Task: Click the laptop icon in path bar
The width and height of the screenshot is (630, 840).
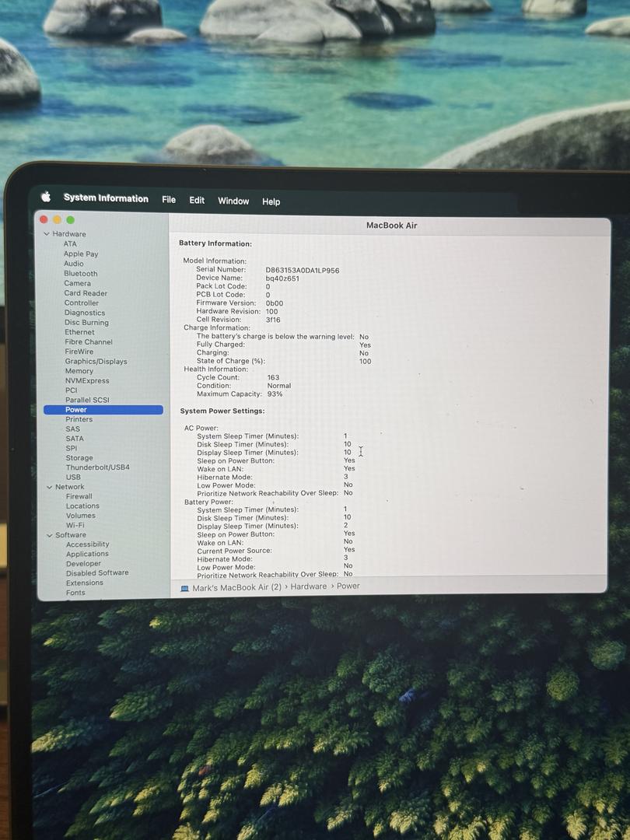Action: click(185, 589)
